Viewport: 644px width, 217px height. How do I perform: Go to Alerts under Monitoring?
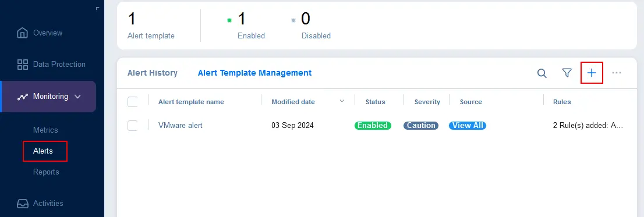pos(43,151)
